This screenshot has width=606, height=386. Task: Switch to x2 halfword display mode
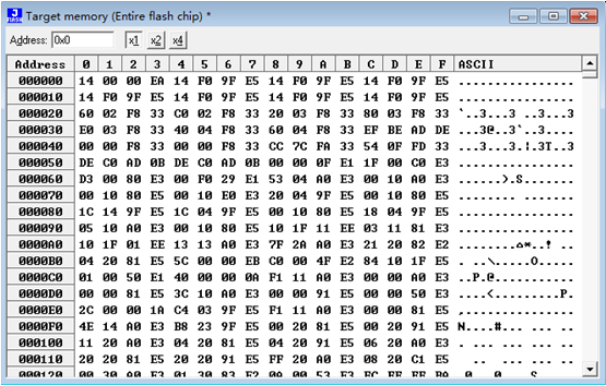click(156, 40)
